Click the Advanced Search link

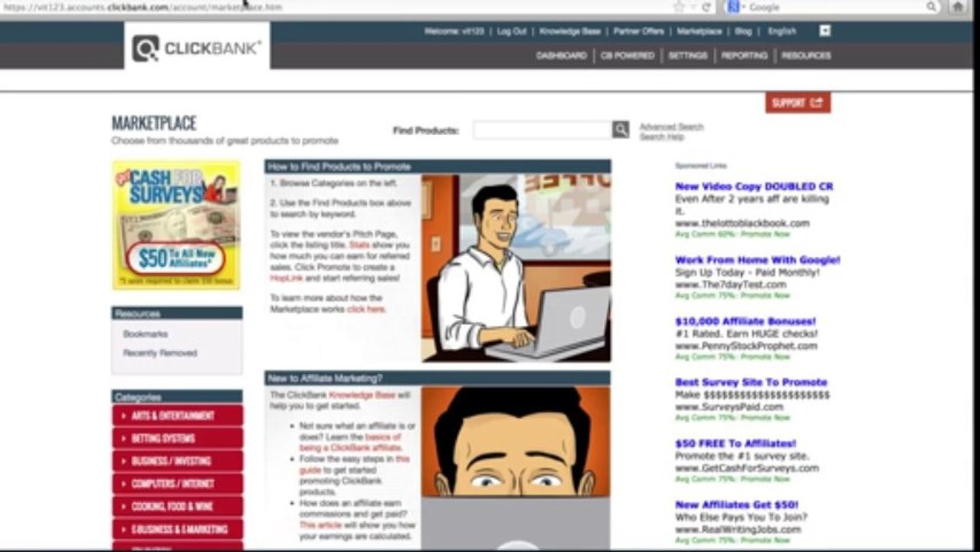click(x=671, y=127)
